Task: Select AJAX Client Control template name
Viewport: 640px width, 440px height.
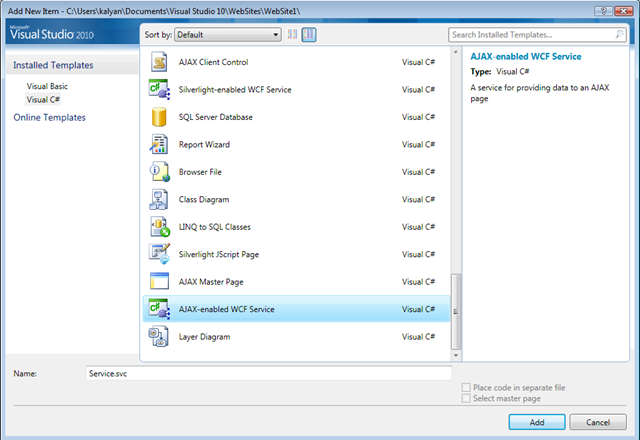Action: (x=213, y=62)
